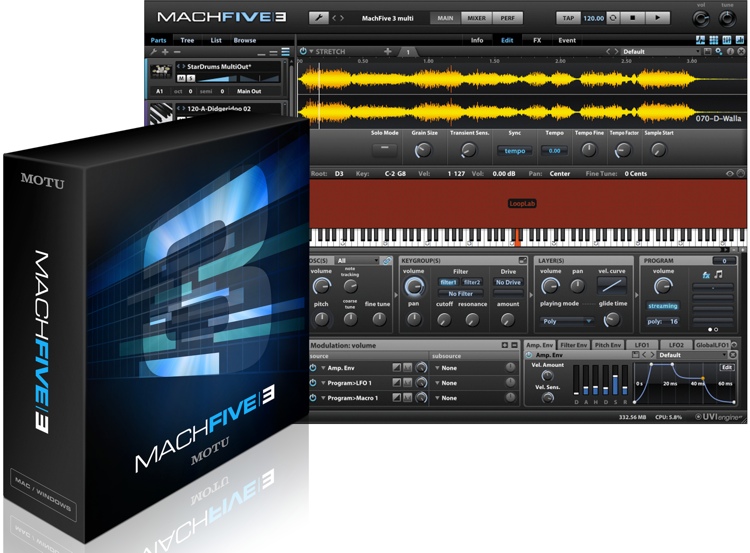
Task: Click the tempo sync icon beside 120.00
Action: tap(613, 18)
